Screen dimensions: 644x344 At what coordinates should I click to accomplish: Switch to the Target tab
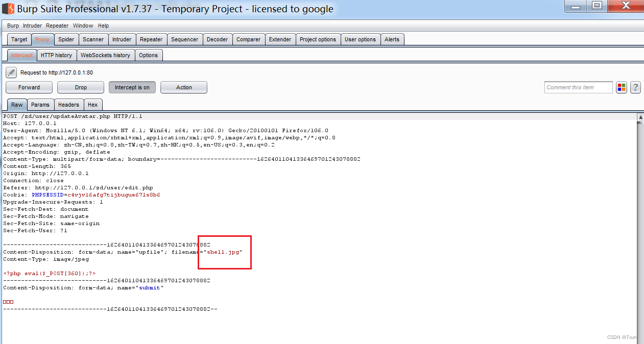pyautogui.click(x=19, y=39)
